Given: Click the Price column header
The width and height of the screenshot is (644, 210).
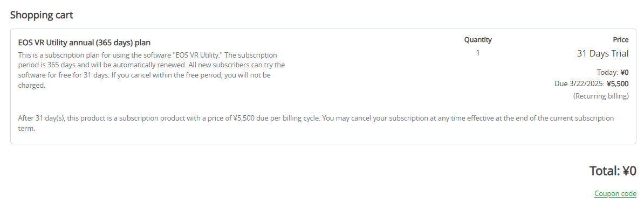Looking at the screenshot, I should pos(621,40).
